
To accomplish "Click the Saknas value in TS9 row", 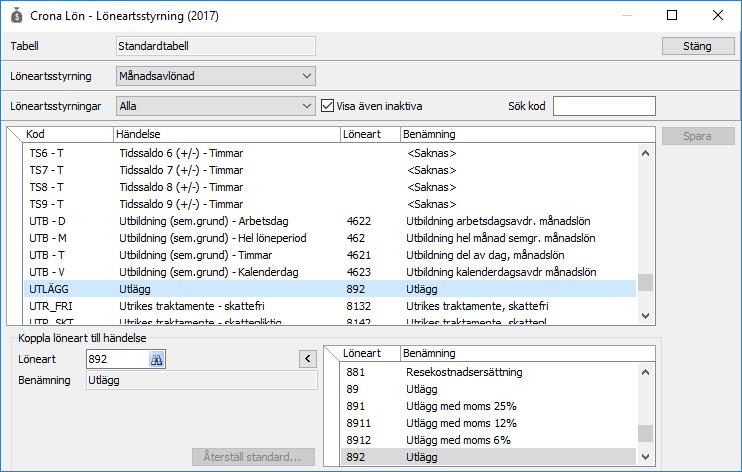I will [432, 205].
